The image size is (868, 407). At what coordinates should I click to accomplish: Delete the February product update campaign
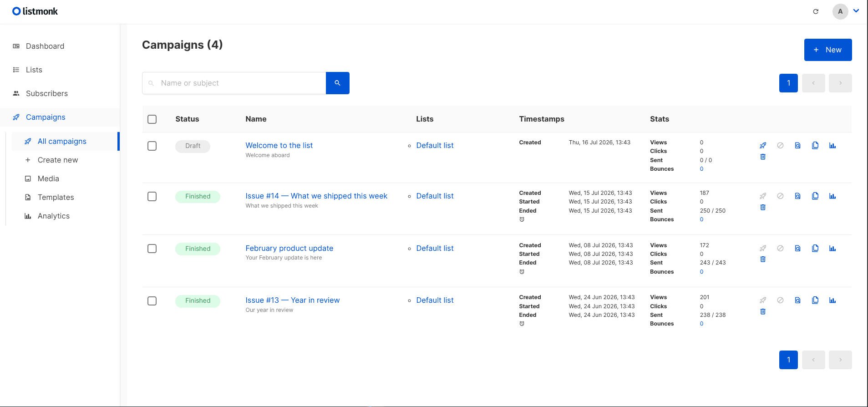(763, 259)
